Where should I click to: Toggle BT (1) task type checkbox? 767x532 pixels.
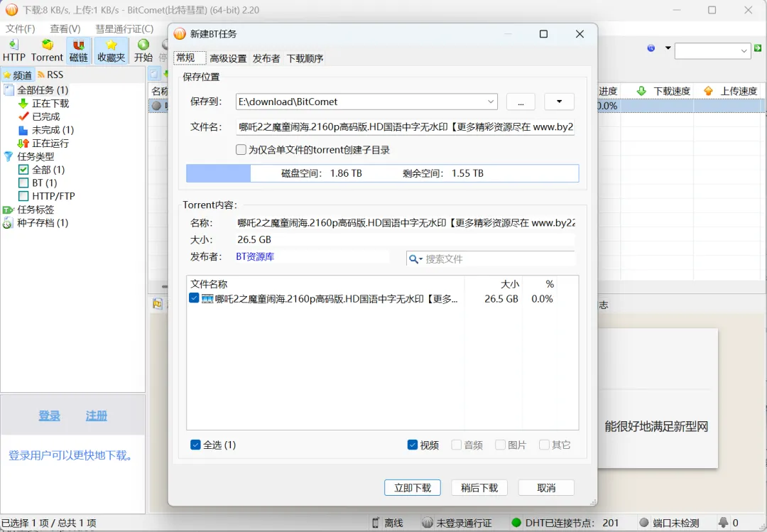[x=23, y=183]
